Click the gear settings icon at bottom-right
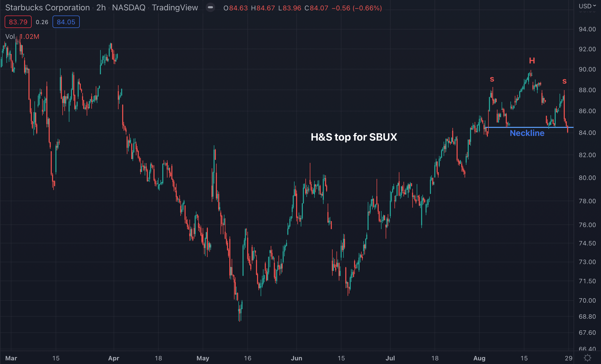Viewport: 601px width, 364px height. tap(588, 358)
